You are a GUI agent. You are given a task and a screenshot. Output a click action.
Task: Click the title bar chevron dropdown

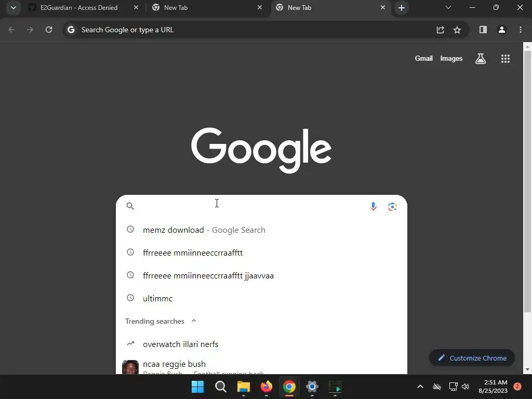[448, 7]
